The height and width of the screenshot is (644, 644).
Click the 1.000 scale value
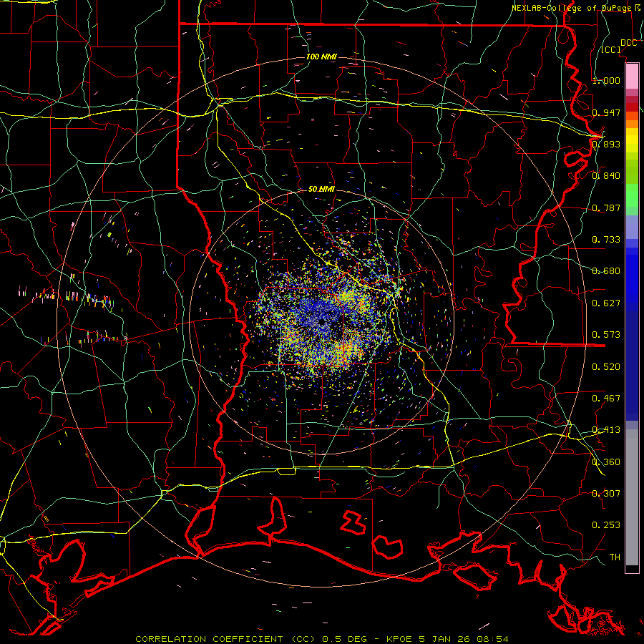(606, 80)
